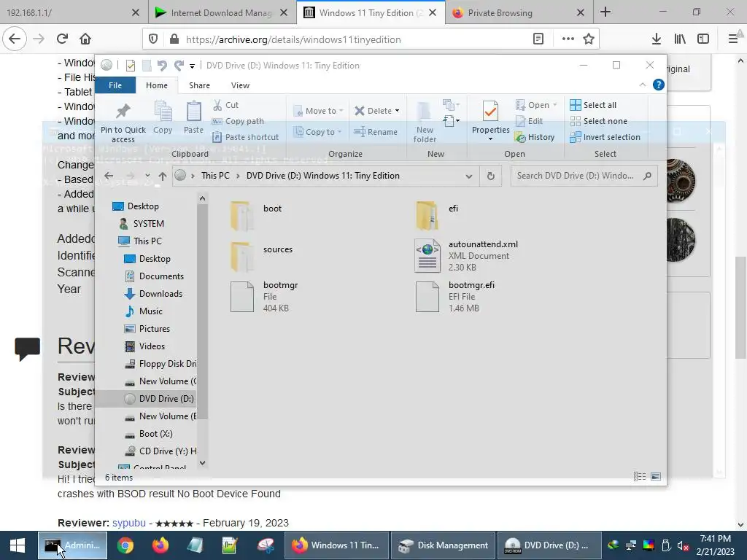Click Edit in the Open group

click(530, 121)
